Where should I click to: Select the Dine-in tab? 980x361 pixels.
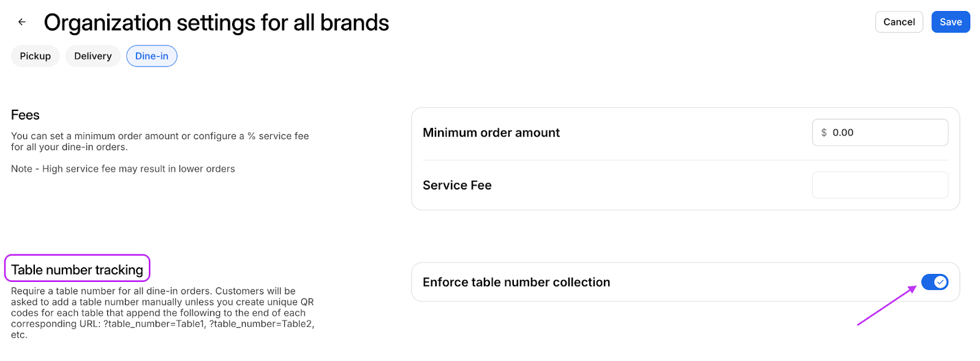152,56
